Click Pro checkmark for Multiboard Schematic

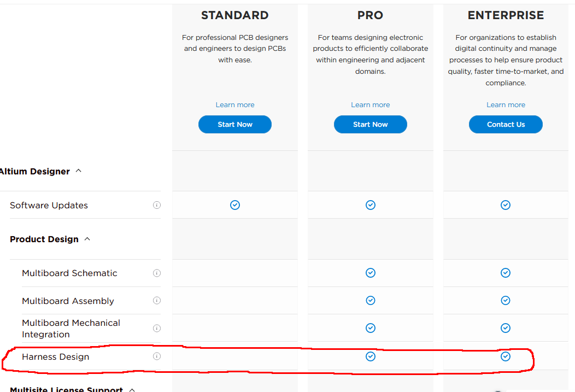pyautogui.click(x=371, y=273)
